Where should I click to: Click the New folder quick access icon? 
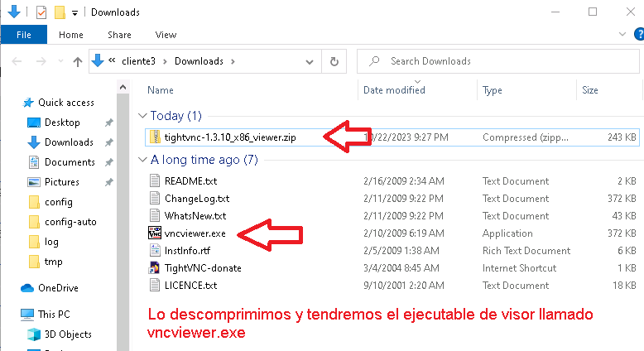point(60,12)
